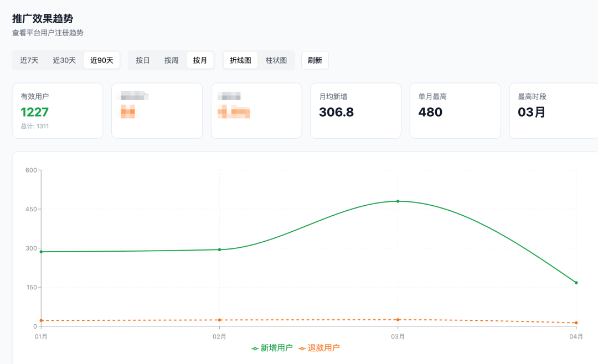598x364 pixels.
Task: Click the 02月 data point on 新增用户 line
Action: click(x=219, y=249)
